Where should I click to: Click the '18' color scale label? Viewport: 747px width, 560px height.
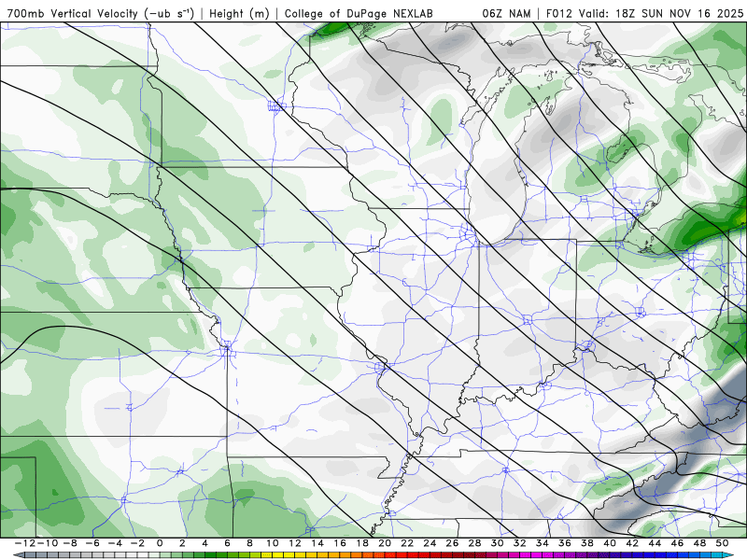(362, 543)
